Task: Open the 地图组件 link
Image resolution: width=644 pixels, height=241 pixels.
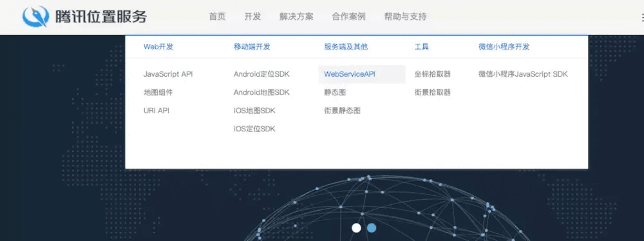Action: point(158,93)
